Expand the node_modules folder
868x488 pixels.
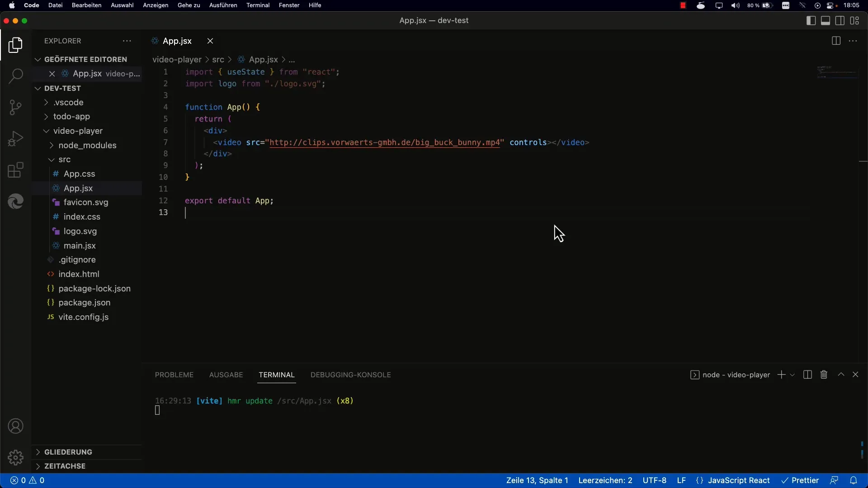click(87, 145)
